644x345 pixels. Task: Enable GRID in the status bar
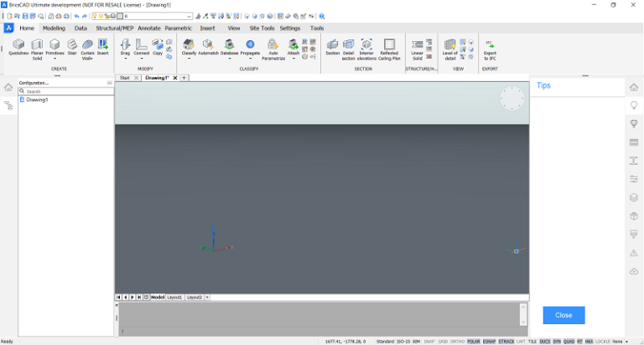point(442,342)
